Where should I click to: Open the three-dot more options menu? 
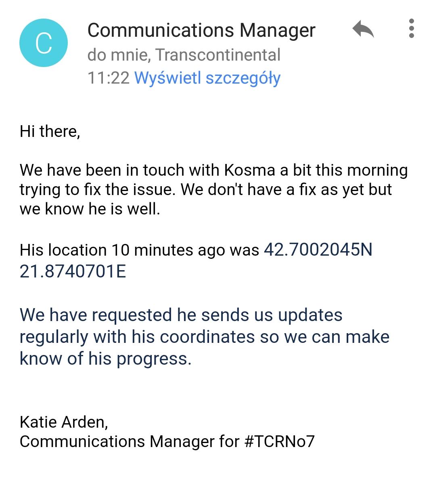tap(411, 29)
